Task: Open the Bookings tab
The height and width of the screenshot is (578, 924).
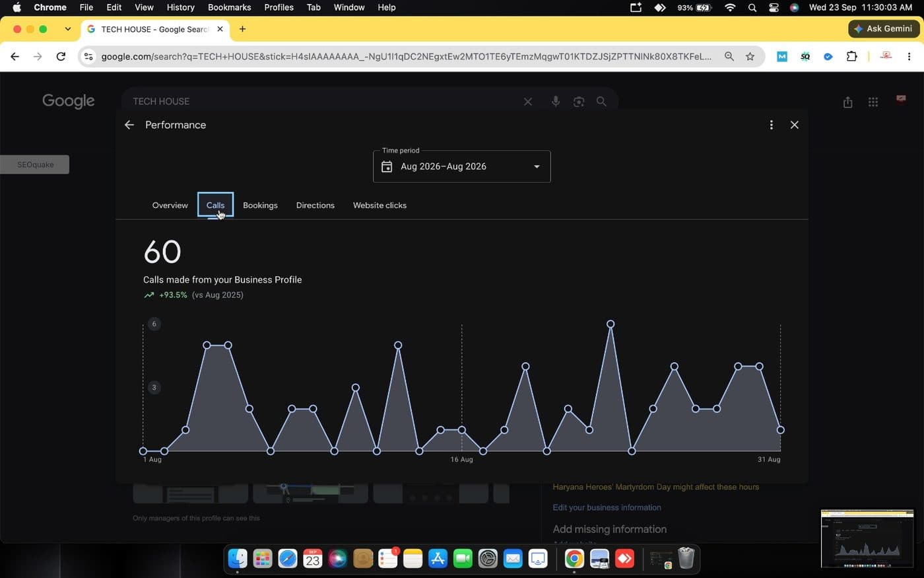Action: pyautogui.click(x=260, y=205)
